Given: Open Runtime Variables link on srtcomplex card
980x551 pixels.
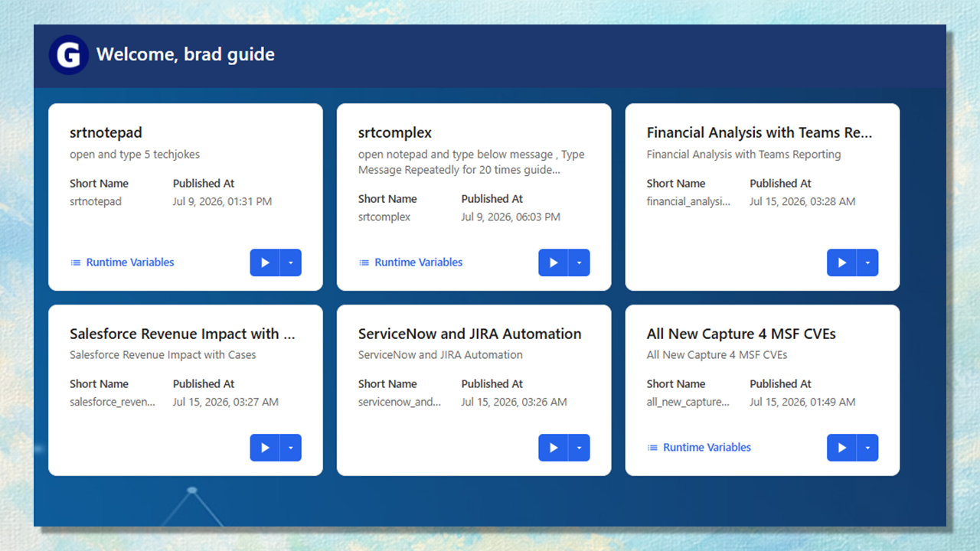Looking at the screenshot, I should click(411, 262).
